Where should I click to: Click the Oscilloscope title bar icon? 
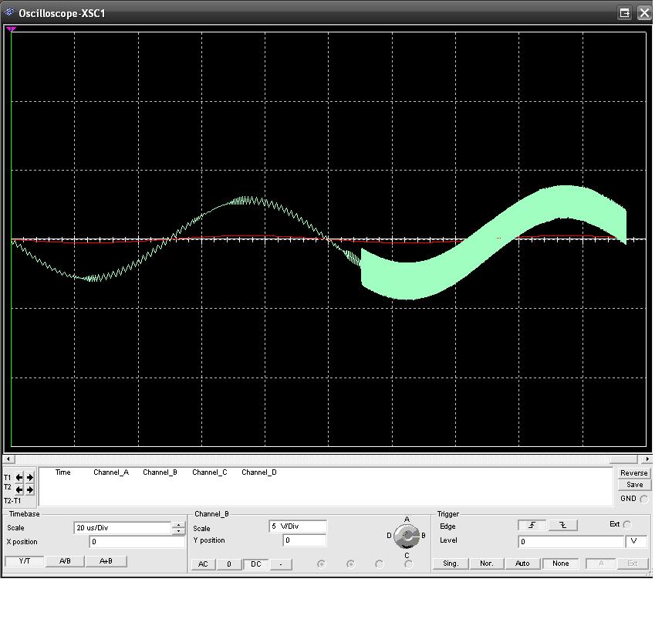pos(9,13)
